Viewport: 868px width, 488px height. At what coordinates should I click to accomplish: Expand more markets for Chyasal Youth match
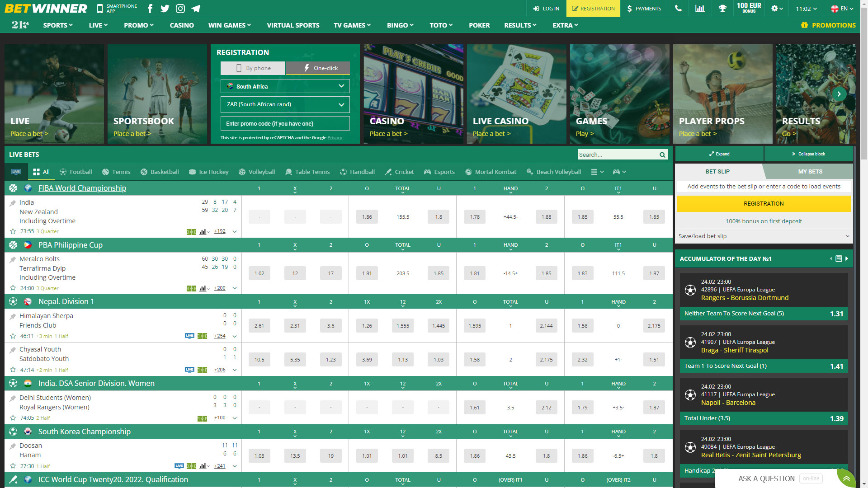point(235,370)
